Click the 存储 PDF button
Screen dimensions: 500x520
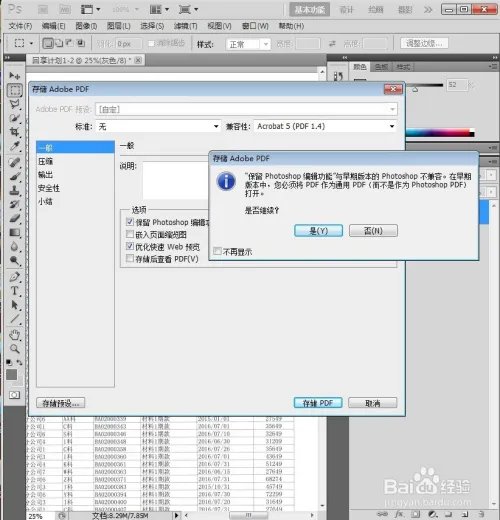pos(318,403)
